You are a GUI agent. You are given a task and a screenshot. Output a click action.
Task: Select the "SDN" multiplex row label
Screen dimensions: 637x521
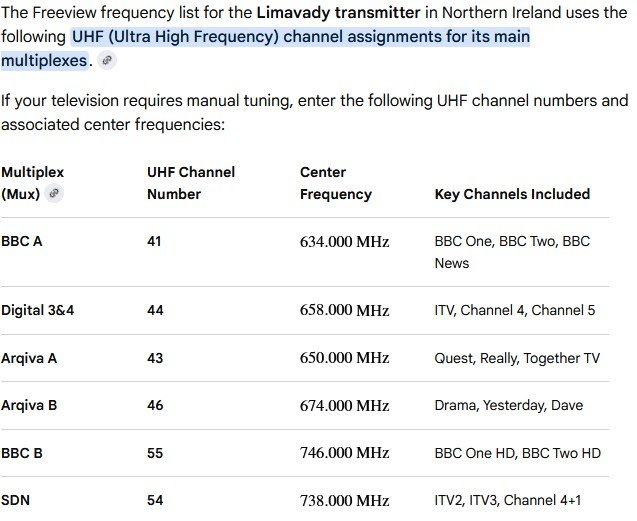(x=15, y=500)
